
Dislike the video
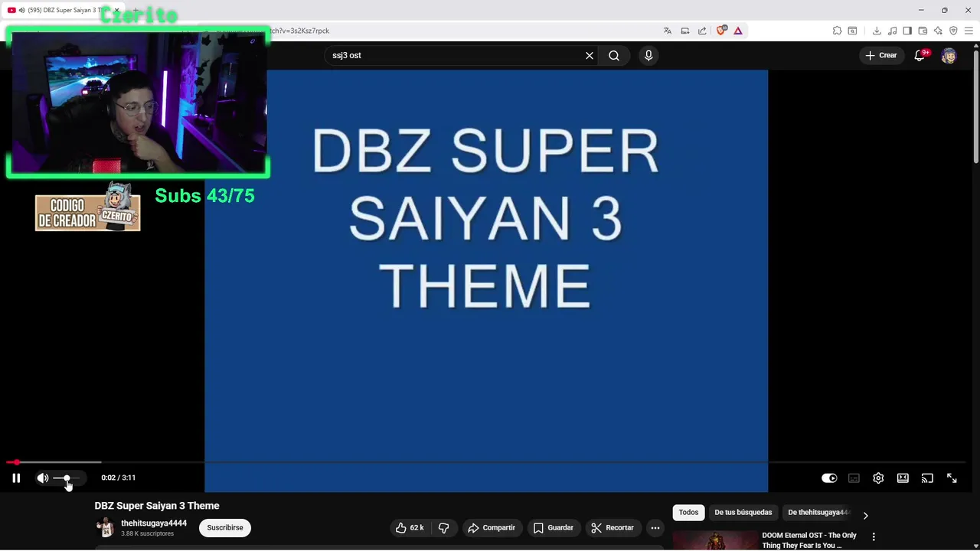tap(443, 527)
